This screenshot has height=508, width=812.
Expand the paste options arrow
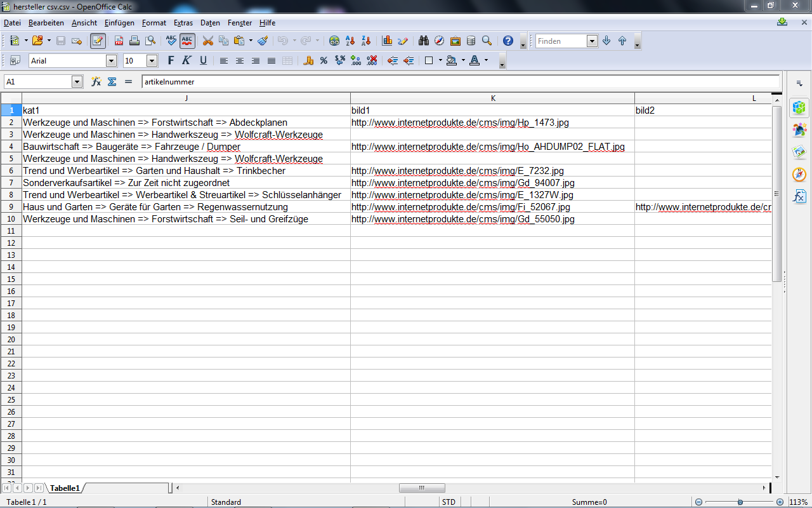click(x=251, y=41)
